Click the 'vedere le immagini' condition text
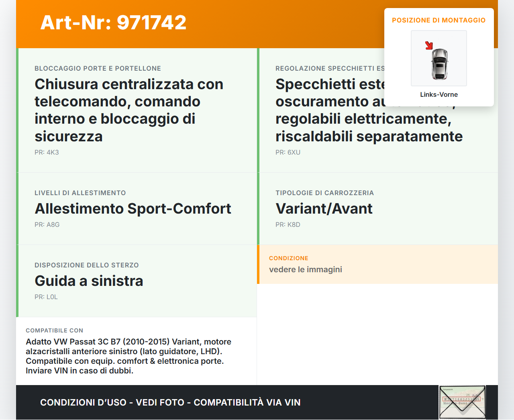Image resolution: width=514 pixels, height=420 pixels. [x=305, y=269]
